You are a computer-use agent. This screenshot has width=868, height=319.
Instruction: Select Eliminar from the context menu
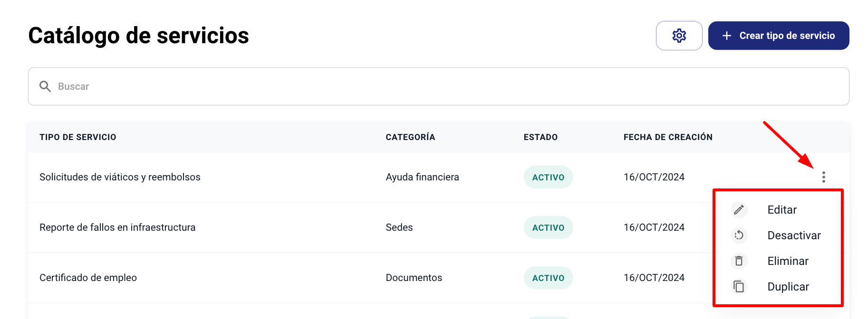click(788, 261)
